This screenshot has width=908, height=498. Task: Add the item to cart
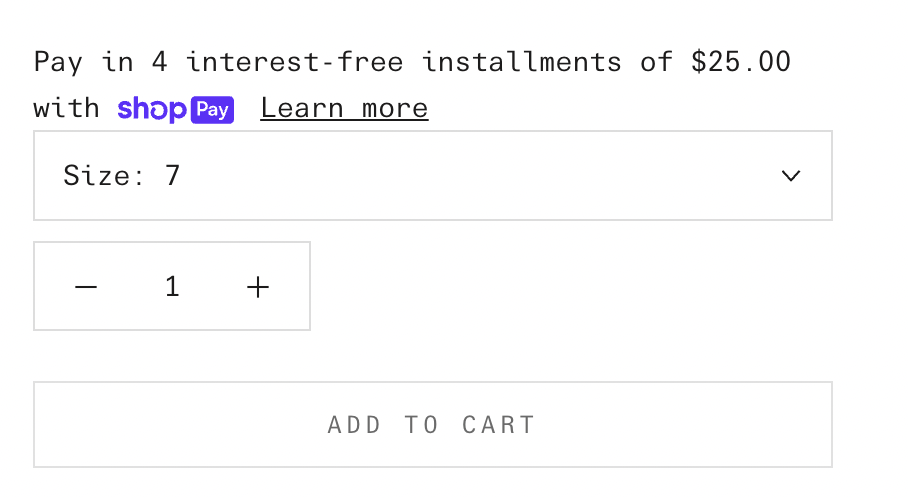[x=432, y=424]
